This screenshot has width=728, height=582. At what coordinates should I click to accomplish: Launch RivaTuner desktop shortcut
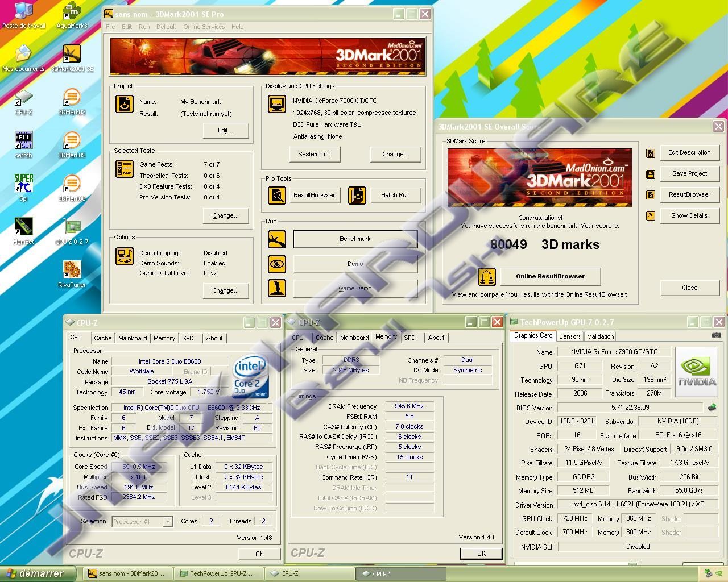pyautogui.click(x=72, y=275)
